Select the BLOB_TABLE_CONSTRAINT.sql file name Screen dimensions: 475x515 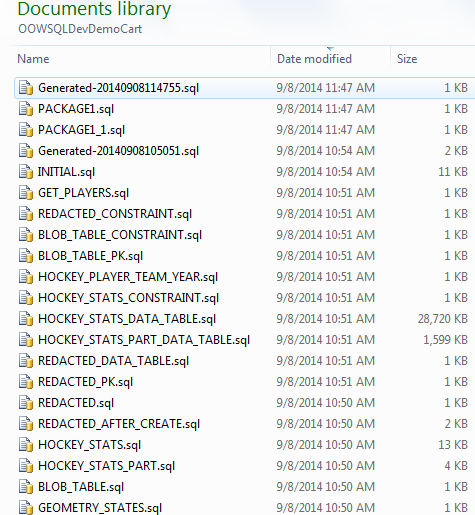pos(120,235)
